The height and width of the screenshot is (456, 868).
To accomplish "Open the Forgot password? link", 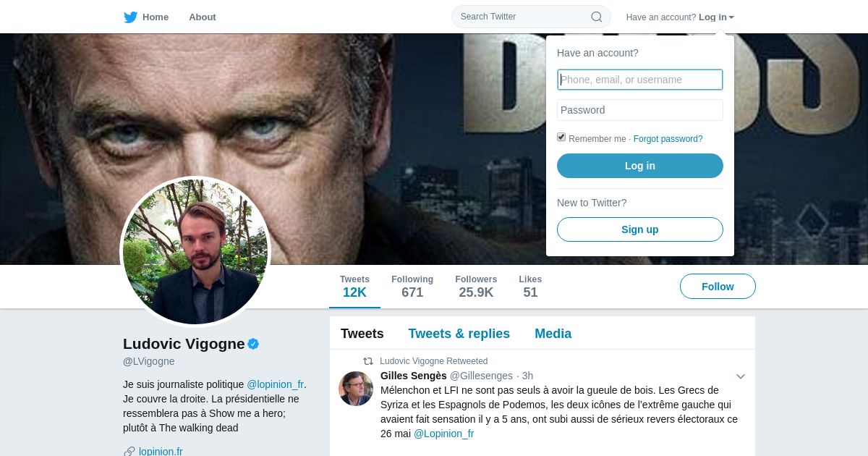I will click(x=668, y=139).
